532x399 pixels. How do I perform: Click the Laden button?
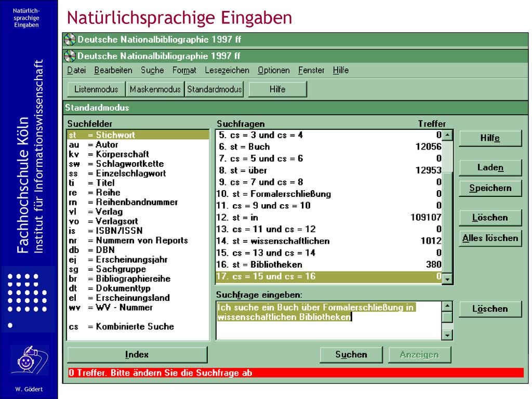490,167
